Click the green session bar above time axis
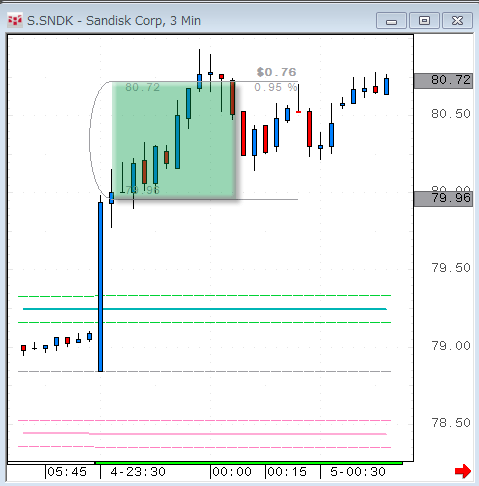Viewport: 479px width, 486px height. tap(249, 463)
